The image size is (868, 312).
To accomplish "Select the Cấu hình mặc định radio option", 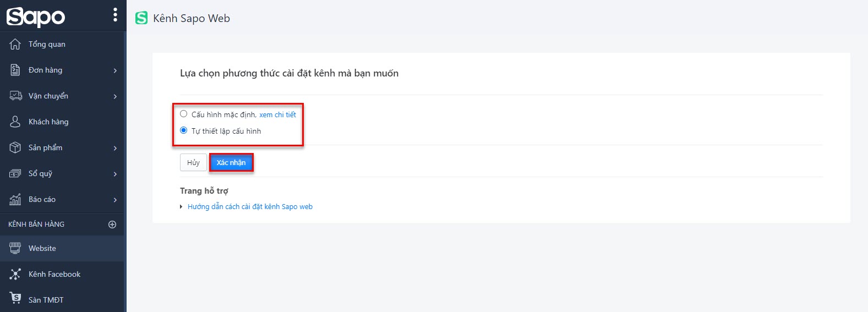I will 184,114.
